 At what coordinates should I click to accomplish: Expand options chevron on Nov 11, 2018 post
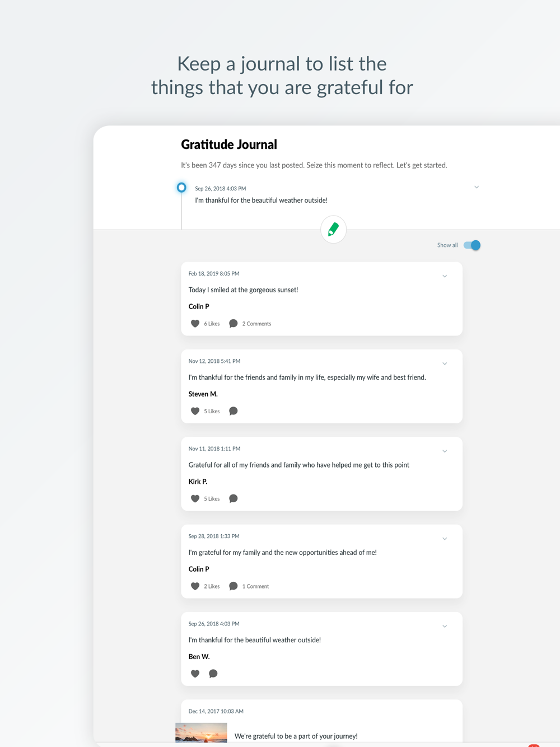click(x=445, y=451)
